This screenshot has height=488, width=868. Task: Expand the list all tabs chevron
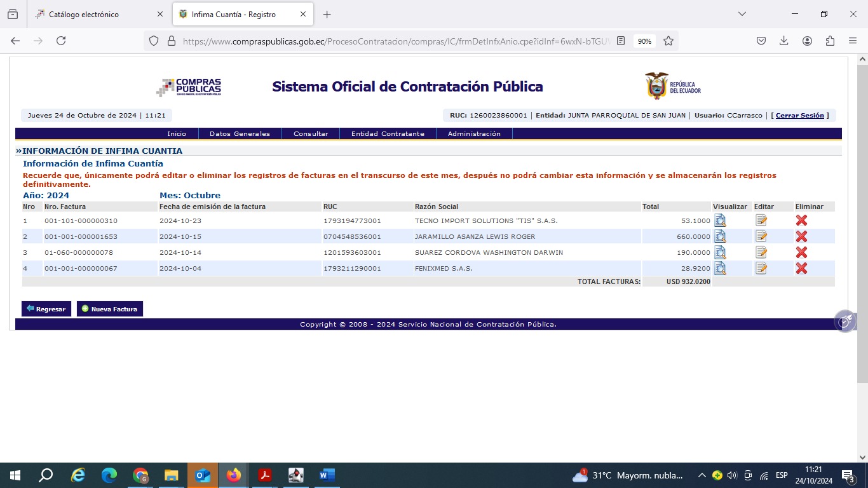(x=742, y=14)
